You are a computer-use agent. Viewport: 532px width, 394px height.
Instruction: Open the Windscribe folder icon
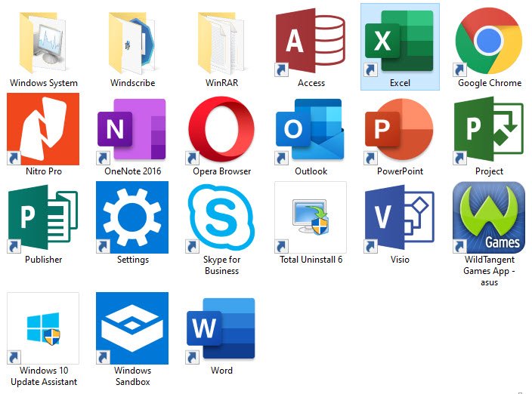132,42
